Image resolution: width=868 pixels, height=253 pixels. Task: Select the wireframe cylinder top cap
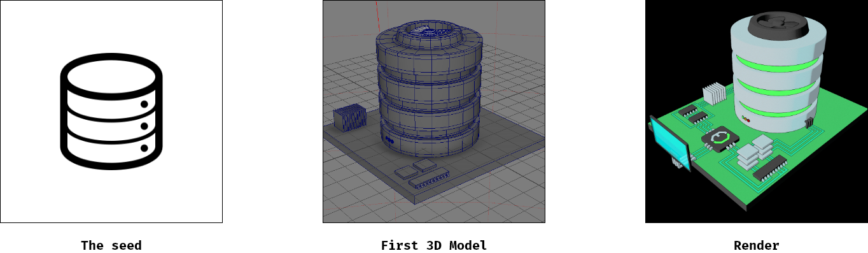coord(428,33)
